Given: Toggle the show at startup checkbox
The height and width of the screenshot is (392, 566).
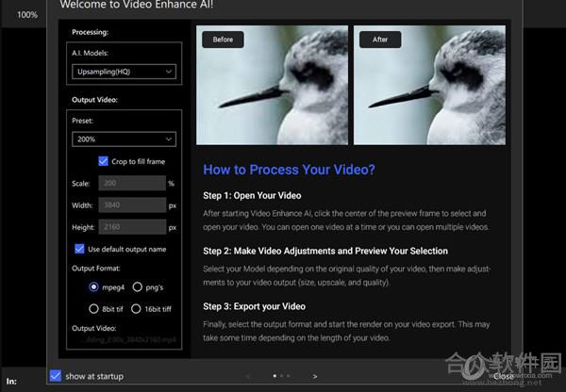Looking at the screenshot, I should (x=56, y=375).
